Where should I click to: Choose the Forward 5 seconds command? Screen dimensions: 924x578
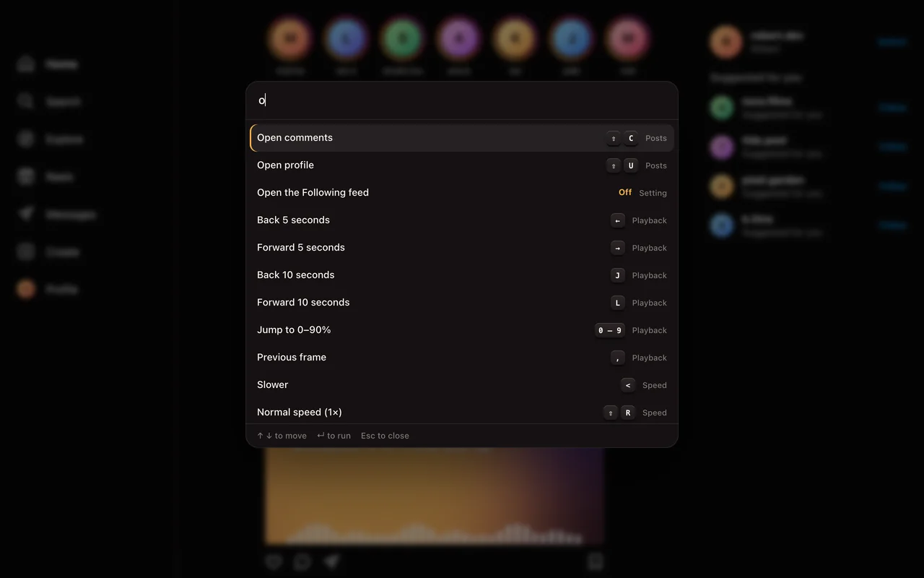(462, 248)
